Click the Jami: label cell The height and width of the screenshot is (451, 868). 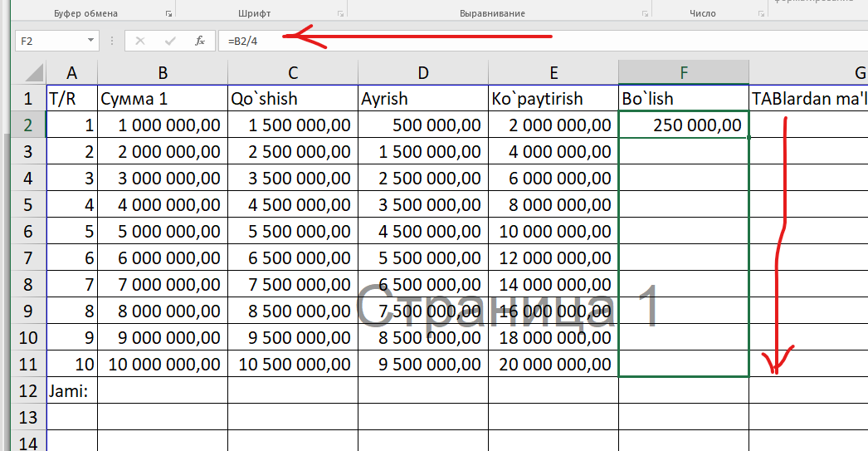(72, 390)
